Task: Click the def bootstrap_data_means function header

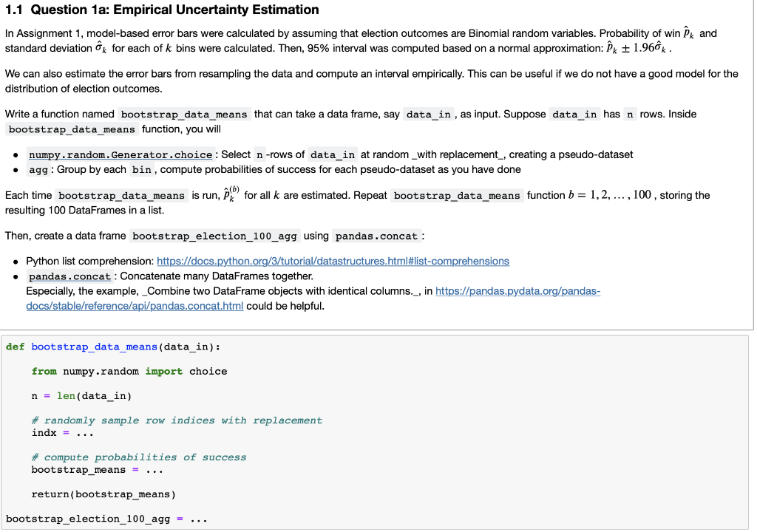Action: (113, 347)
